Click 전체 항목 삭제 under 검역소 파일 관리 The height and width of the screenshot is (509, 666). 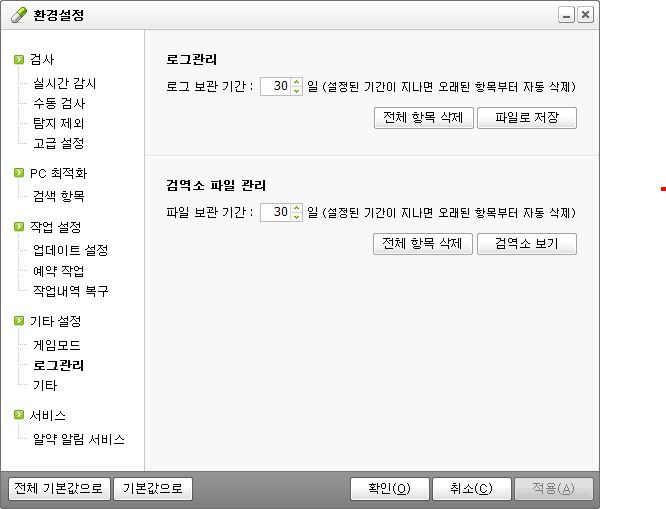coord(423,244)
